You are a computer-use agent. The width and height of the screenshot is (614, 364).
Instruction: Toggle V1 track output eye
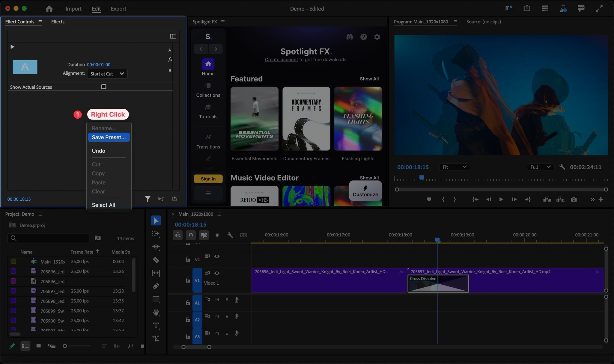tap(217, 273)
